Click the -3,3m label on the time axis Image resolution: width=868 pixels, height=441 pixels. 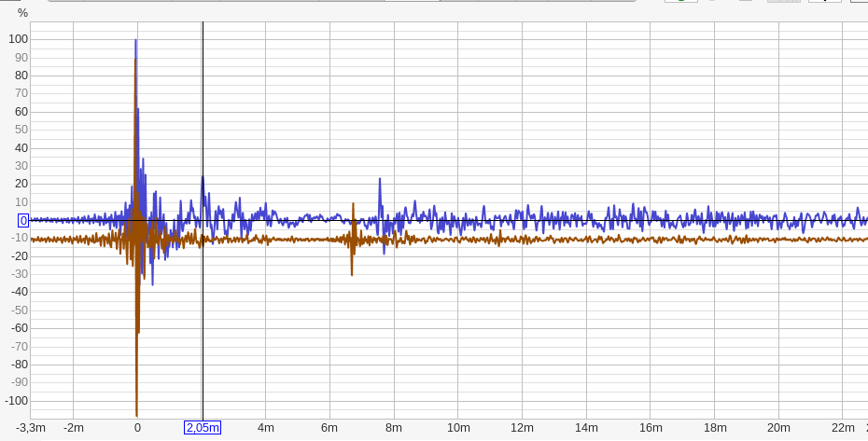[x=31, y=428]
